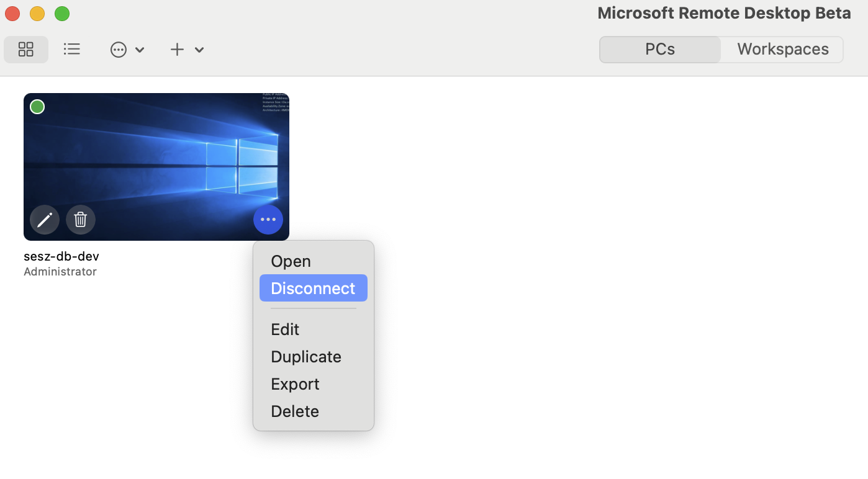Click the sesz-db-dev desktop thumbnail

click(x=156, y=155)
